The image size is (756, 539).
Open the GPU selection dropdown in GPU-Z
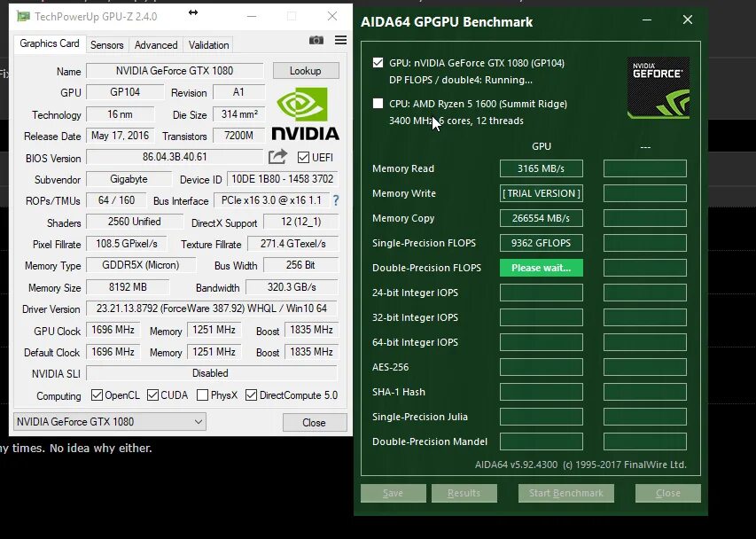[110, 422]
